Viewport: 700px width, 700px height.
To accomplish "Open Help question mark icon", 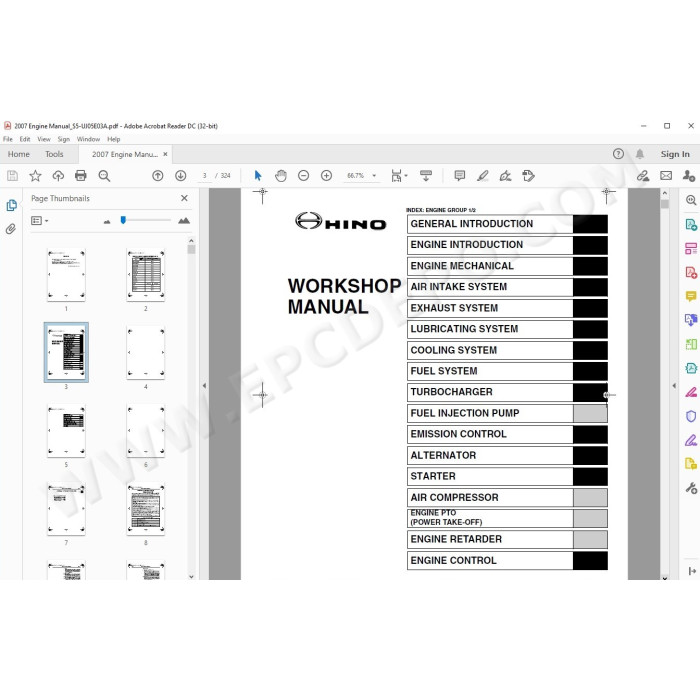I will (618, 154).
